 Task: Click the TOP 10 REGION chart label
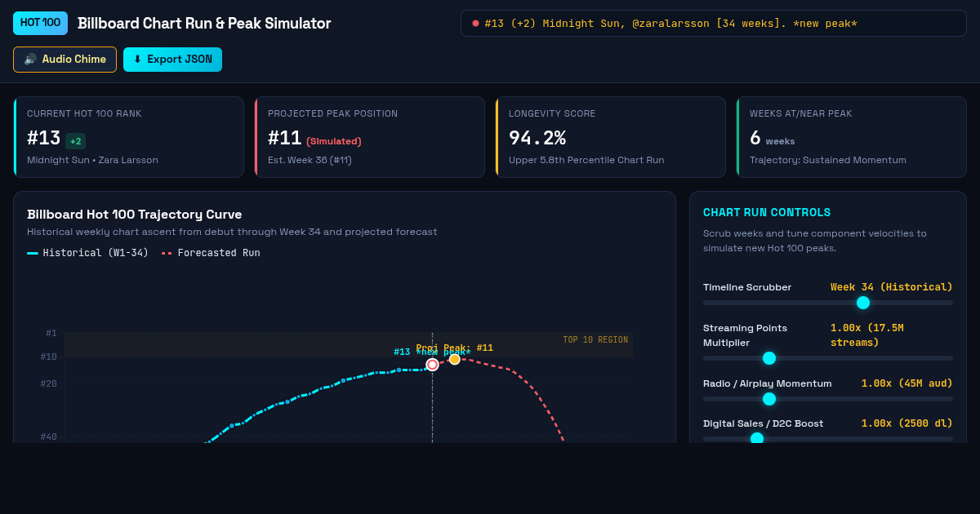[595, 339]
